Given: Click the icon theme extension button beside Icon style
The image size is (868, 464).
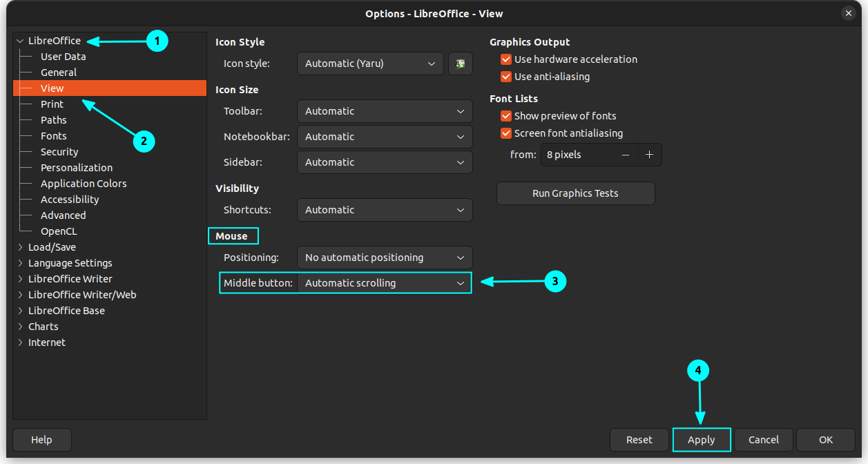Looking at the screenshot, I should click(x=460, y=64).
